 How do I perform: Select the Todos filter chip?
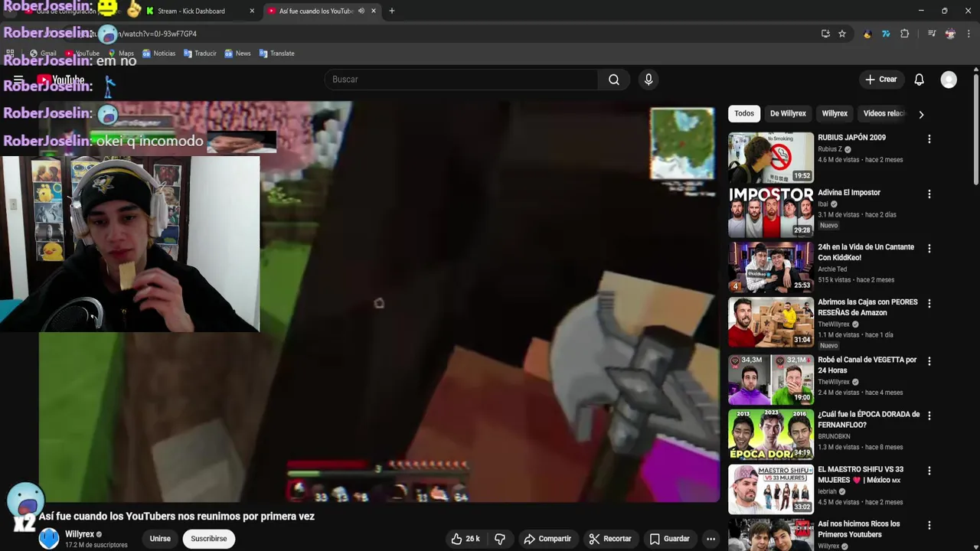pyautogui.click(x=744, y=113)
